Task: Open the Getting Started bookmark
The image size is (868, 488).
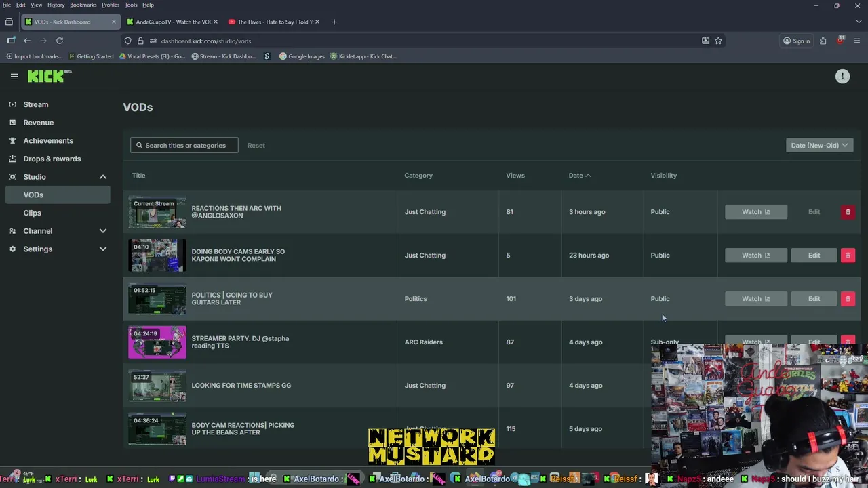Action: point(91,56)
